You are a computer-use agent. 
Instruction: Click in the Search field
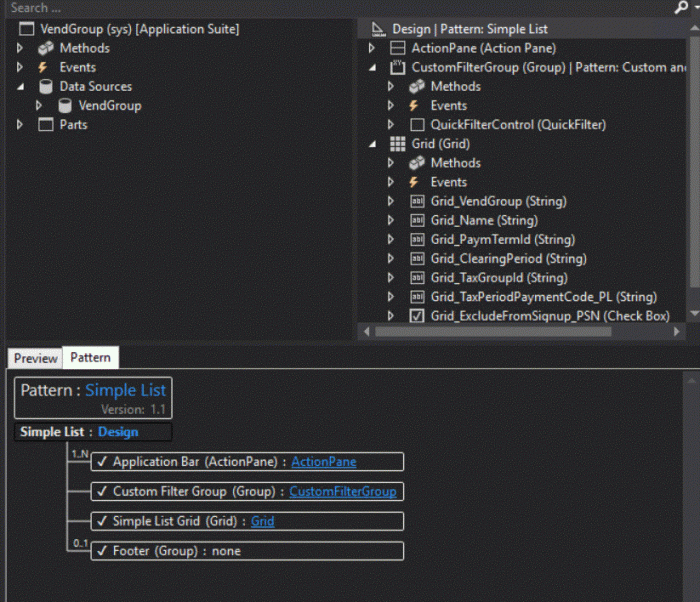(339, 8)
